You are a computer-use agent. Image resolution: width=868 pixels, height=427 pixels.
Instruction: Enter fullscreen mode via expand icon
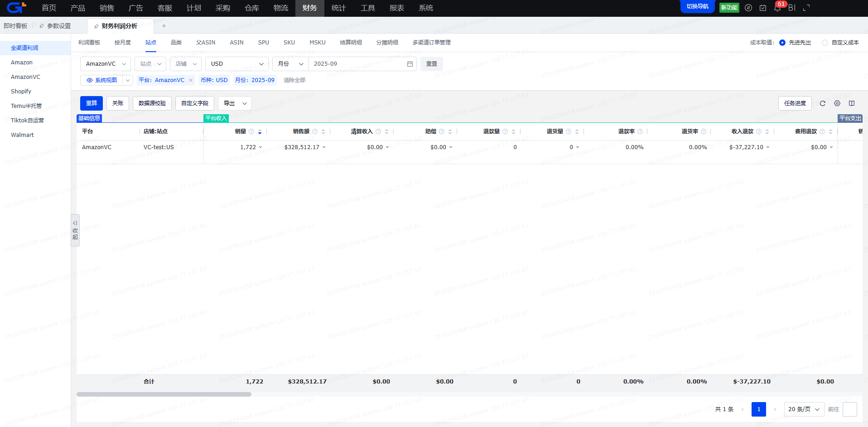pos(806,8)
